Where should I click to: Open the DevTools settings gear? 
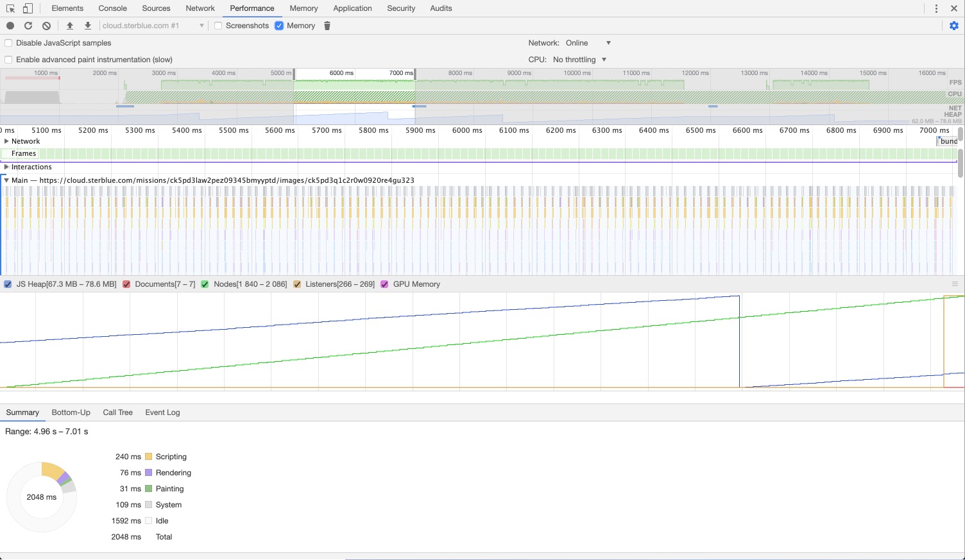click(955, 26)
